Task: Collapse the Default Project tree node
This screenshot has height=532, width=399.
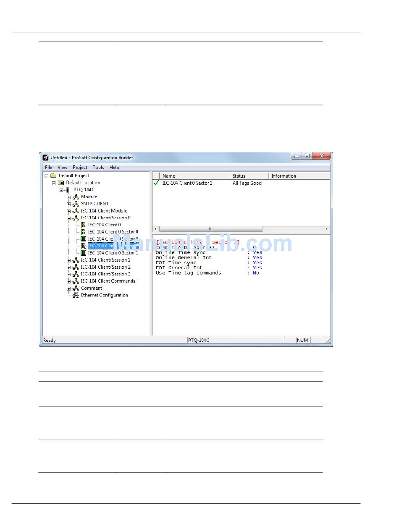Action: pos(46,176)
